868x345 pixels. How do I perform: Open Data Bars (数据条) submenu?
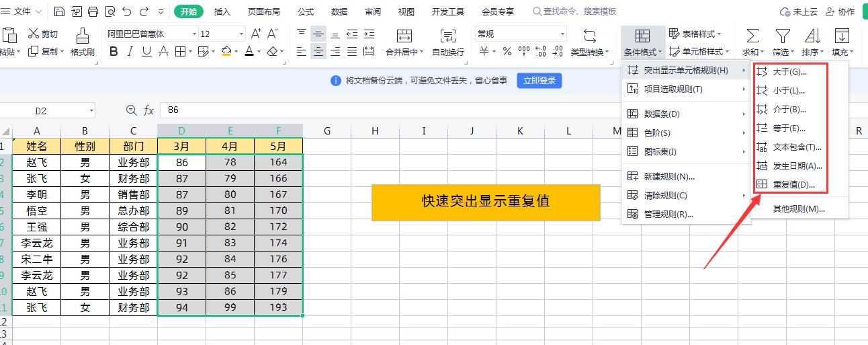click(687, 114)
